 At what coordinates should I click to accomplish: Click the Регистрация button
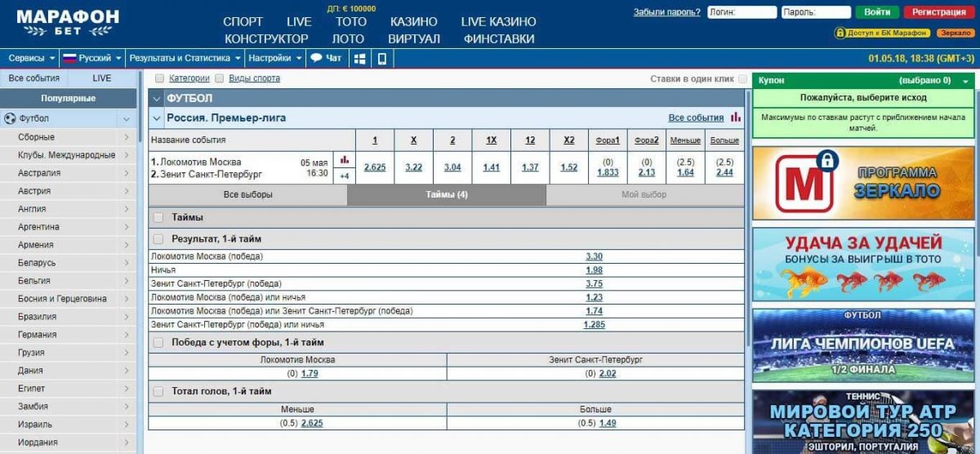tap(939, 12)
